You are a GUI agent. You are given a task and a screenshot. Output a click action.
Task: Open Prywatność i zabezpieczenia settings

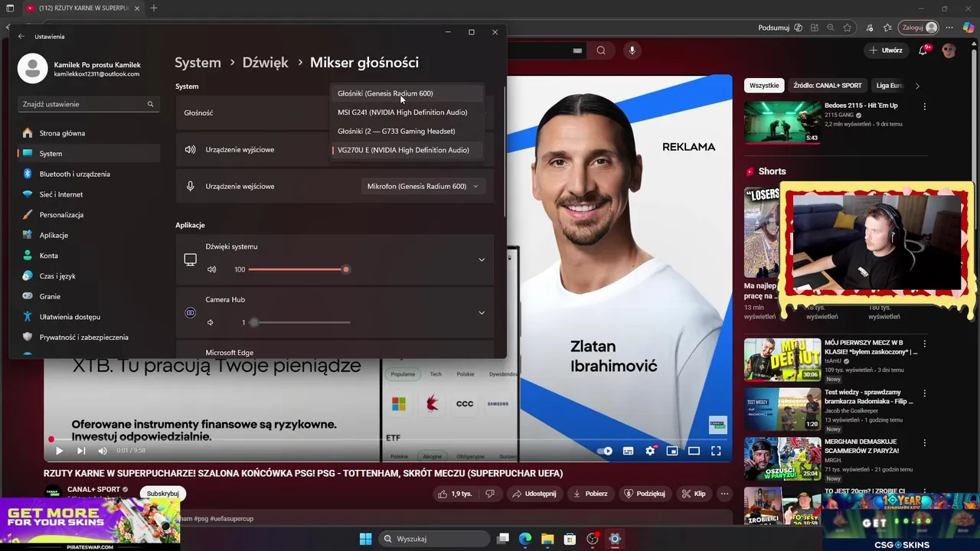pos(88,337)
